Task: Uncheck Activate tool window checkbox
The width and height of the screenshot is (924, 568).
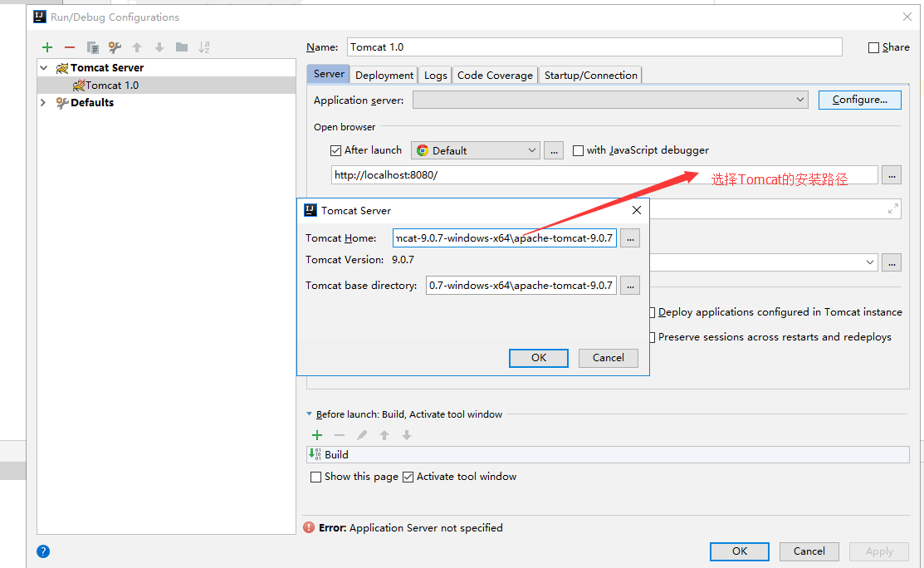Action: [x=408, y=477]
